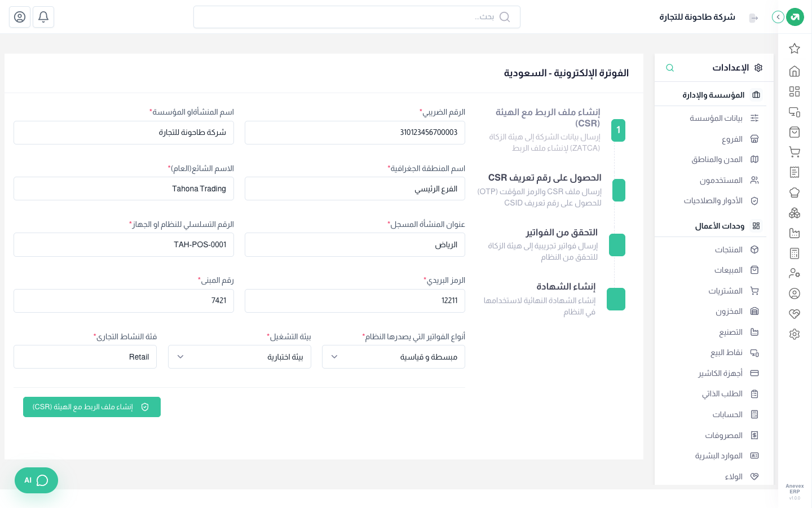Click serial number field TAH-POS-0001
The image size is (812, 508).
tap(123, 245)
